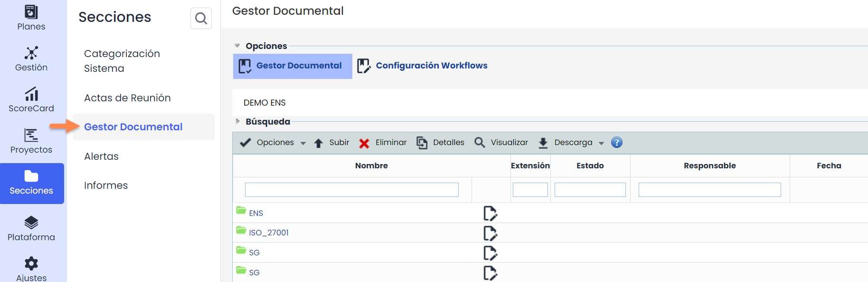Click the search icon beside Secciones
This screenshot has width=868, height=282.
coord(201,19)
